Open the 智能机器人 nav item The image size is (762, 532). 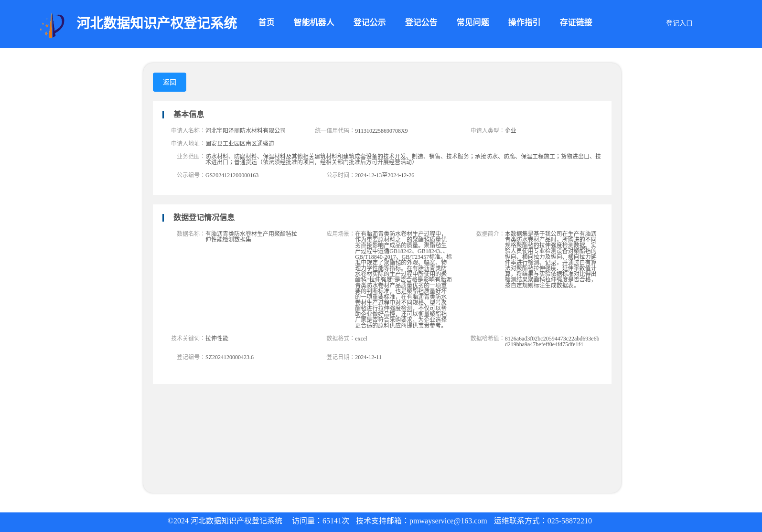(x=314, y=22)
